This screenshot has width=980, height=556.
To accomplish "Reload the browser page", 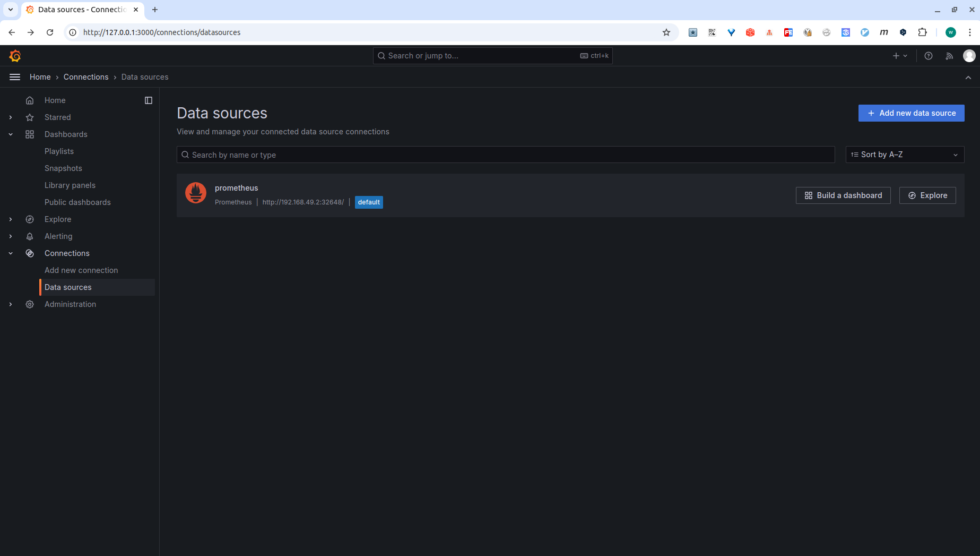I will pyautogui.click(x=50, y=32).
